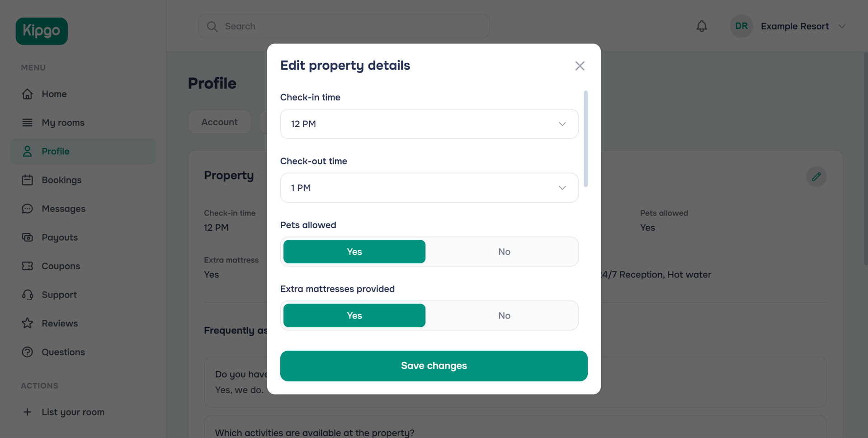Click inside the Search field
The width and height of the screenshot is (868, 438).
344,26
